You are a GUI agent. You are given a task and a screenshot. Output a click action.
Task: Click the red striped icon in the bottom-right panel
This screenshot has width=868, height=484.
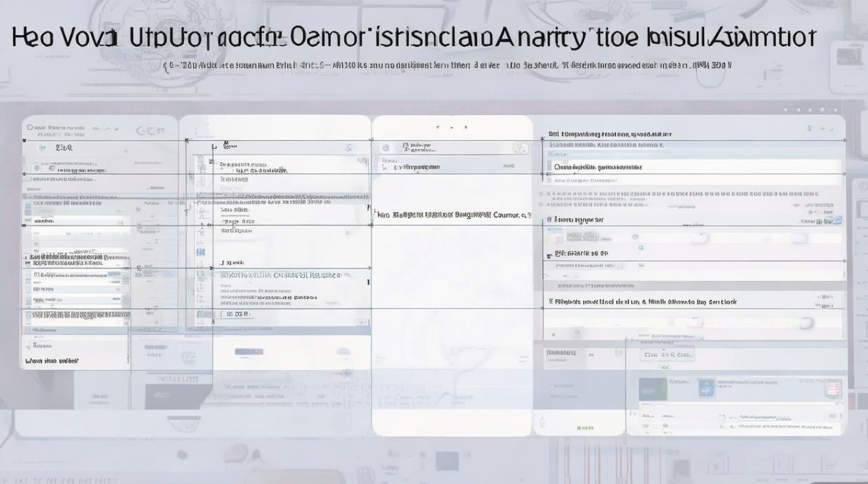(x=832, y=388)
